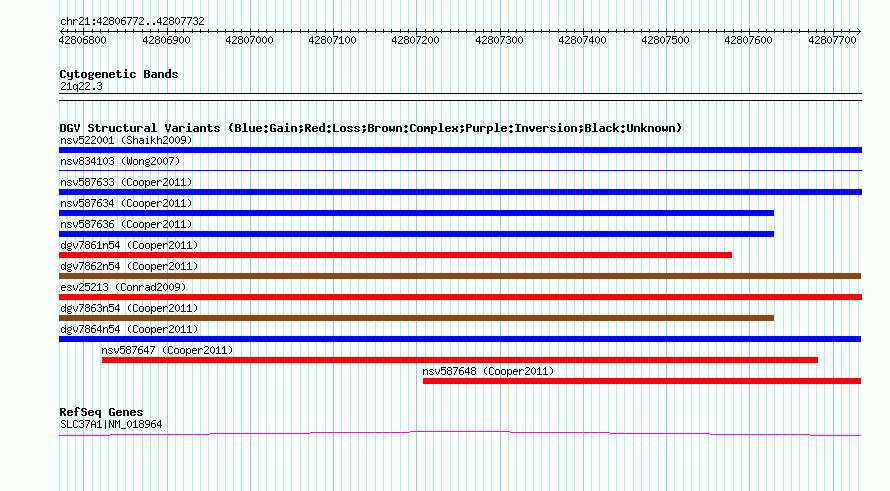890x491 pixels.
Task: Click the brown complex bar under dgv7862n54
Action: (460, 276)
